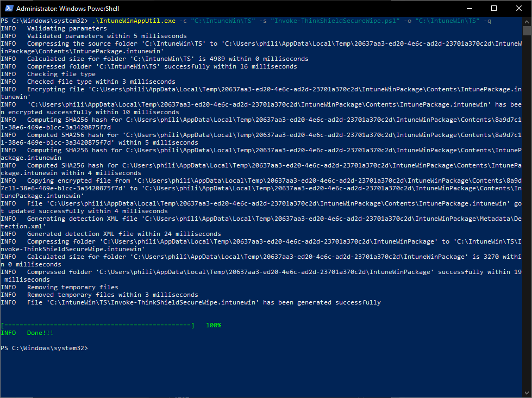Click 'Calculated size for folder ... is 4989' line

(x=154, y=59)
